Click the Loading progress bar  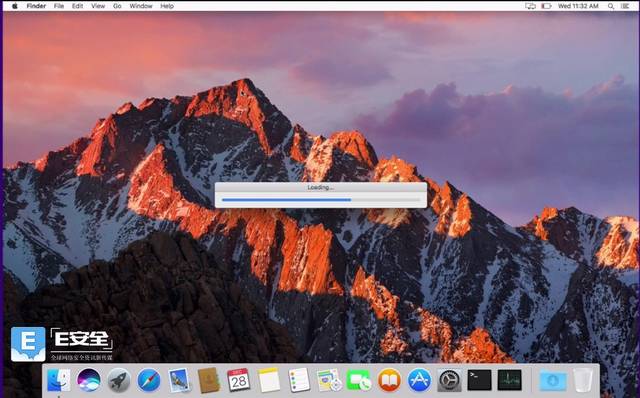(x=320, y=200)
